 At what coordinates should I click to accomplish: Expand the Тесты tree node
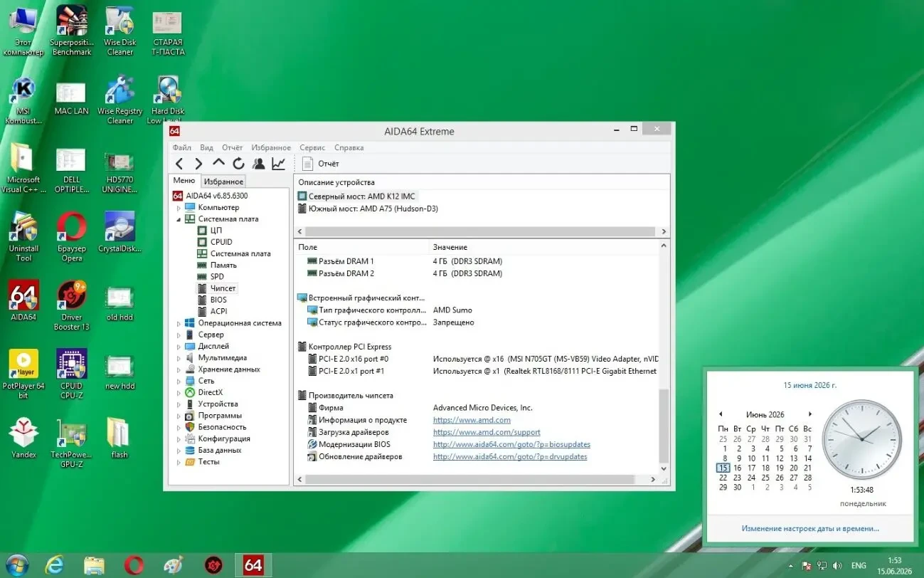tap(179, 462)
